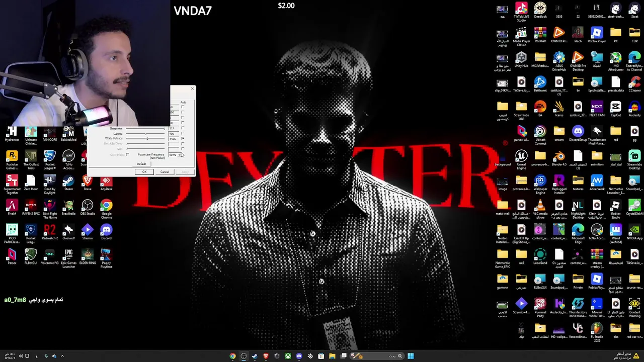Launch ELDEN RING from the desktop

coord(88,257)
